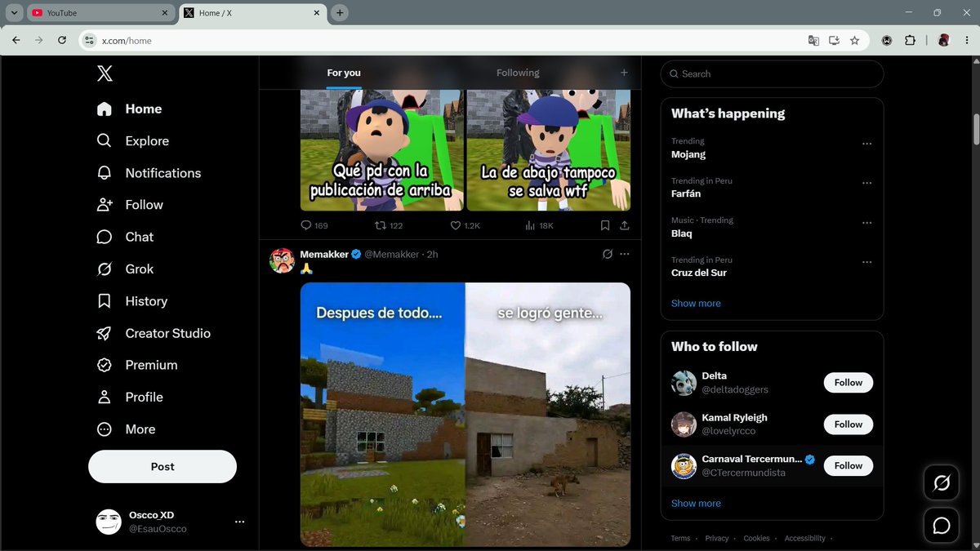Open more options for Cruz del Sur trend
980x551 pixels.
click(x=867, y=262)
